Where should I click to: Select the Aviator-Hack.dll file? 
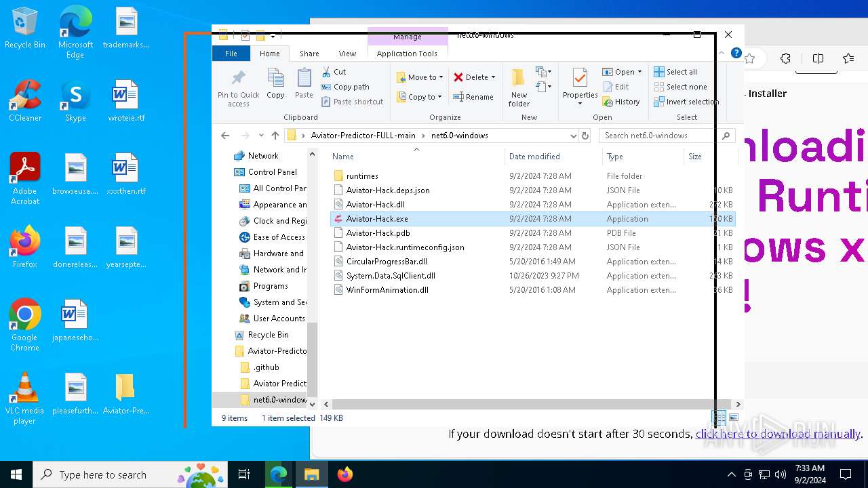pyautogui.click(x=375, y=205)
